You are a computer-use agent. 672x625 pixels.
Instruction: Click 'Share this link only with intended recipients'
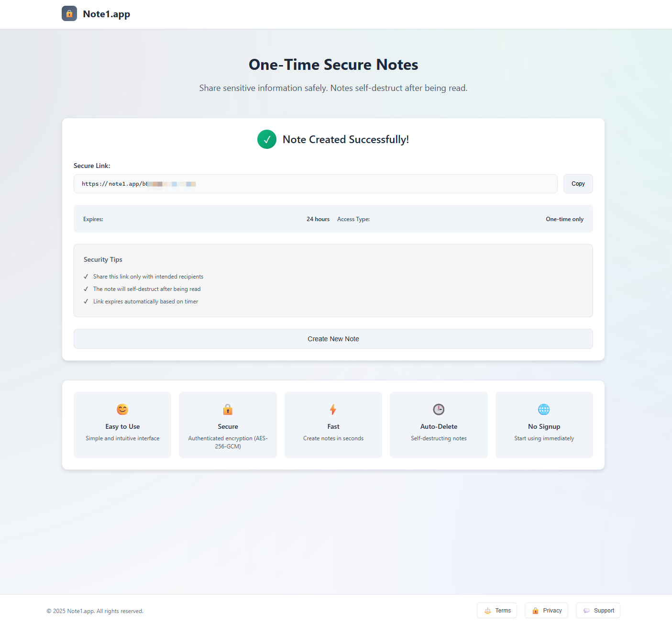148,277
